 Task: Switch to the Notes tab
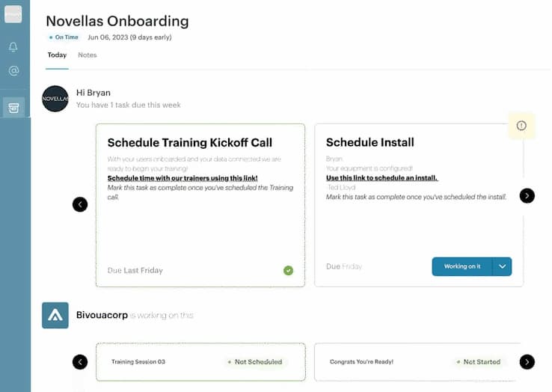[x=88, y=55]
